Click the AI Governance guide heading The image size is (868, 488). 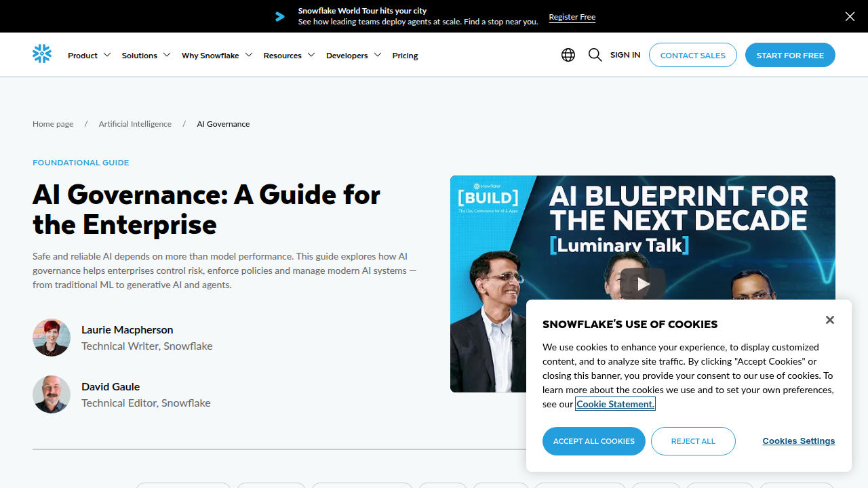click(207, 209)
